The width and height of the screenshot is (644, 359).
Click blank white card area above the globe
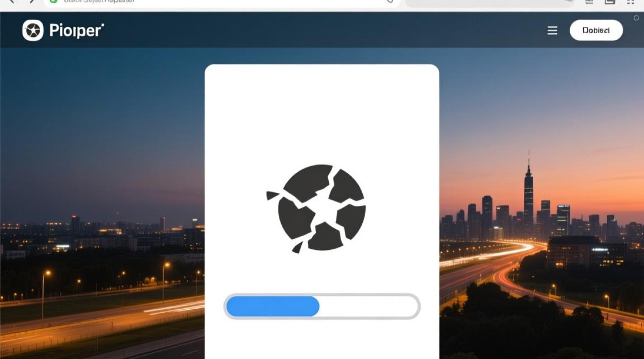pyautogui.click(x=322, y=110)
